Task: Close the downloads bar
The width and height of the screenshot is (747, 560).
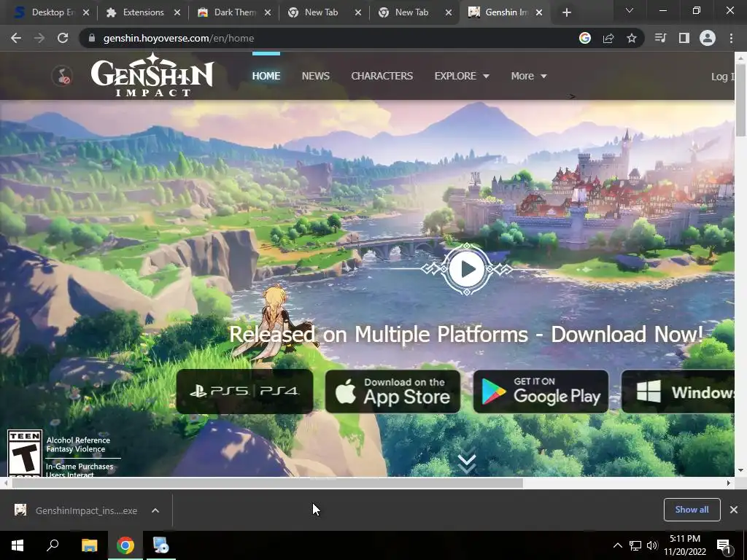Action: click(x=734, y=510)
